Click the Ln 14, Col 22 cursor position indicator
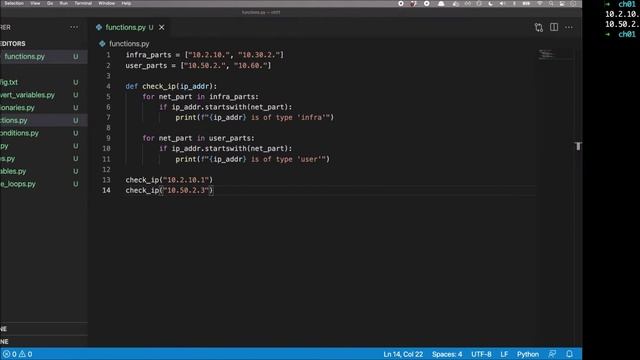640x360 pixels. pos(403,354)
